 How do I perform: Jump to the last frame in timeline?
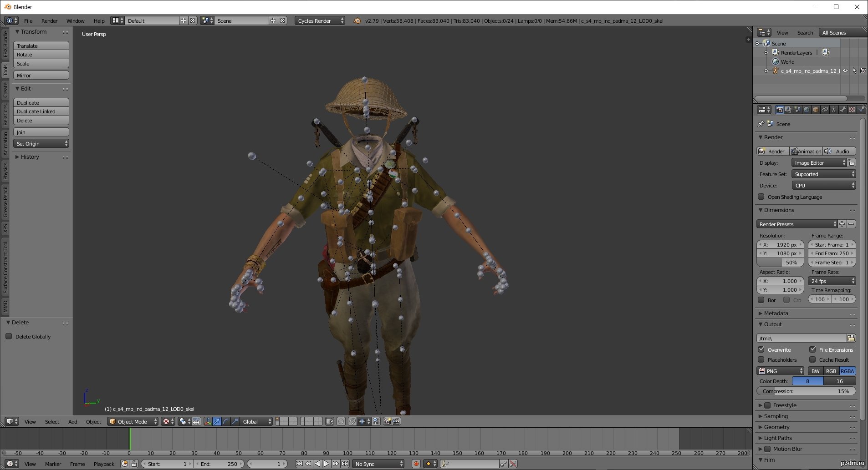click(345, 464)
